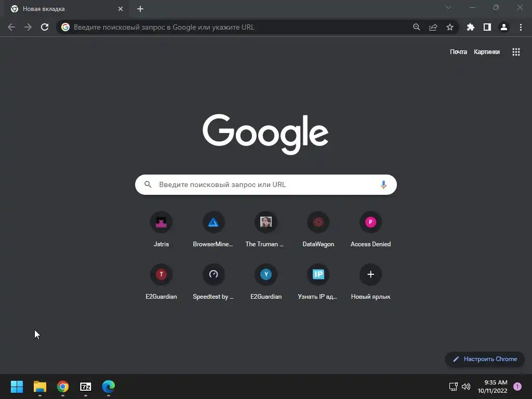Click the Google logo
532x399 pixels.
265,135
